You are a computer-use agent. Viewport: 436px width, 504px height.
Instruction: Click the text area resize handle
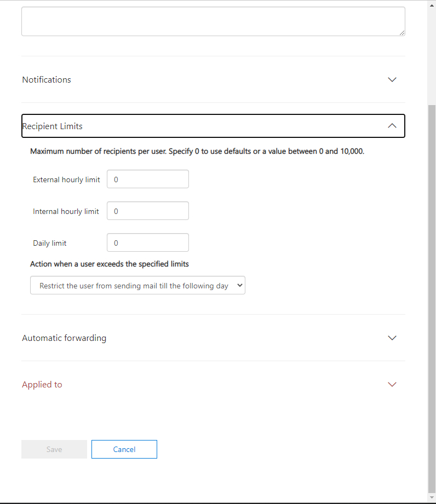click(402, 33)
